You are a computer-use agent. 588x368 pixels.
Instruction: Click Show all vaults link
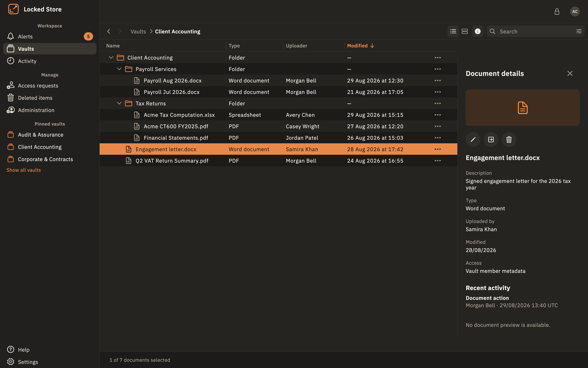coord(24,170)
